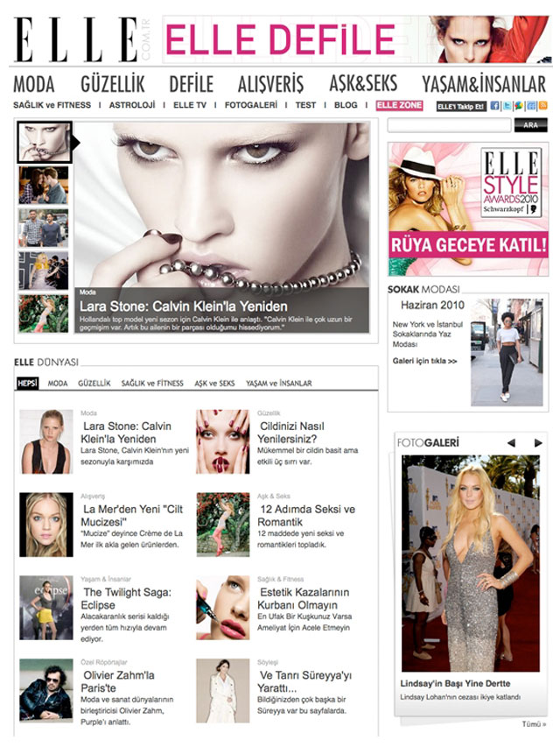Open the ALIŞVERİŞ main menu
This screenshot has width=560, height=747.
point(270,84)
